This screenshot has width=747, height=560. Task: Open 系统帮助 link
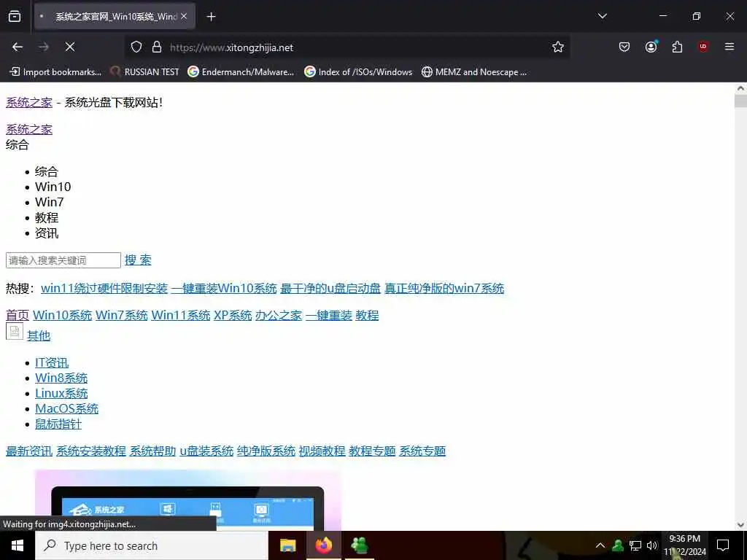(153, 451)
